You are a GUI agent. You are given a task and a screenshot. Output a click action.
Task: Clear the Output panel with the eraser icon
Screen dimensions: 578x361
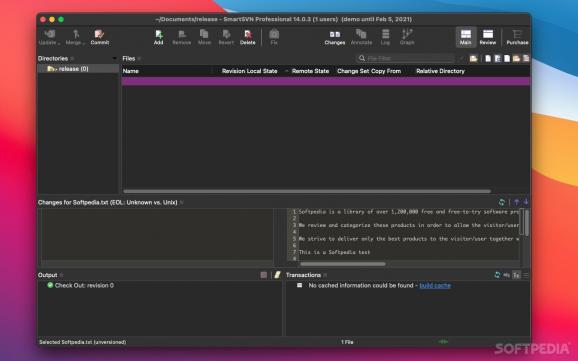277,275
